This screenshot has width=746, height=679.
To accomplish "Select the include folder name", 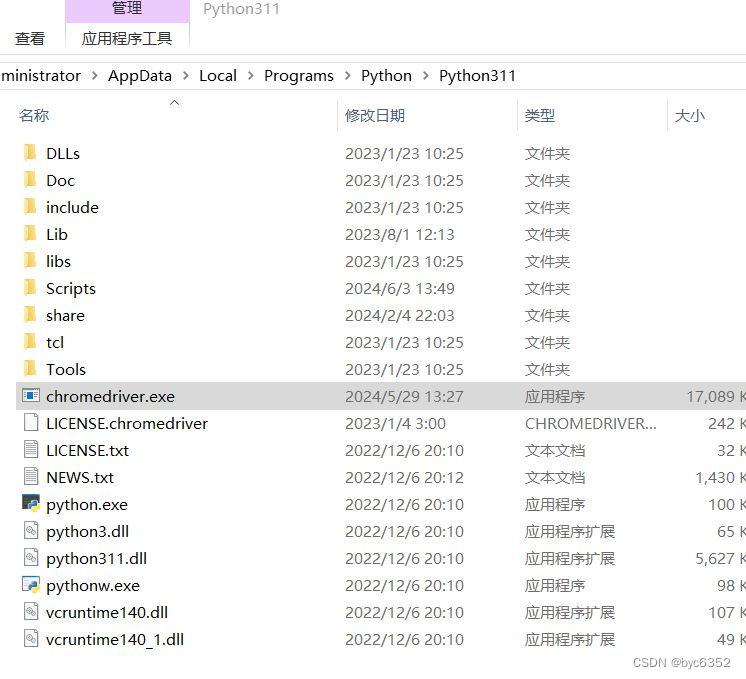I will point(72,207).
